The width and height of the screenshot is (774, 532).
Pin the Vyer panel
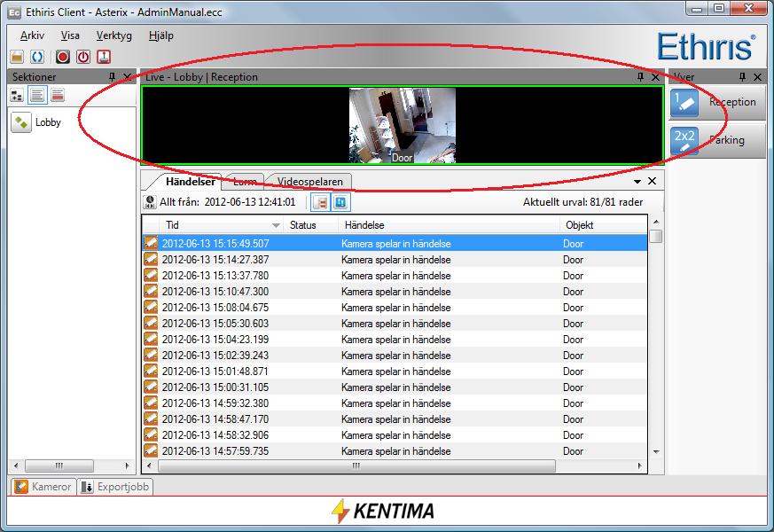742,76
